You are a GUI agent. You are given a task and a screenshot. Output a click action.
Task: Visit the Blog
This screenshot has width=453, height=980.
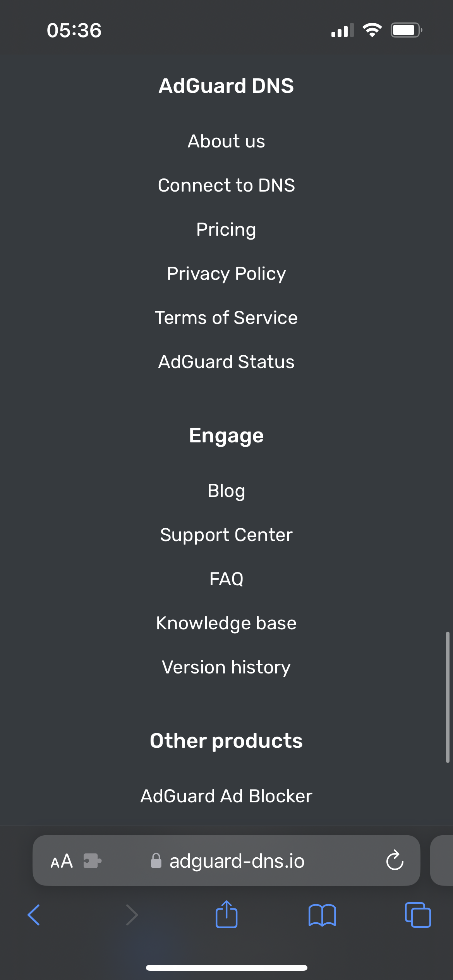click(x=226, y=490)
